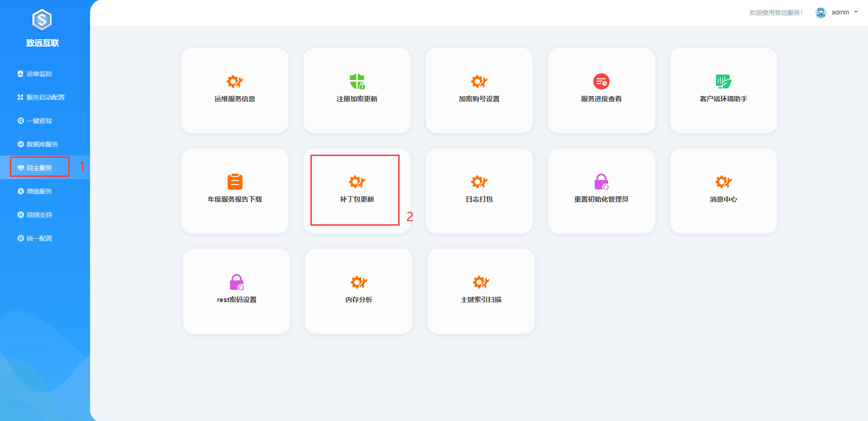Open the 主键索引扫描 card label
This screenshot has width=868, height=421.
coord(481,300)
